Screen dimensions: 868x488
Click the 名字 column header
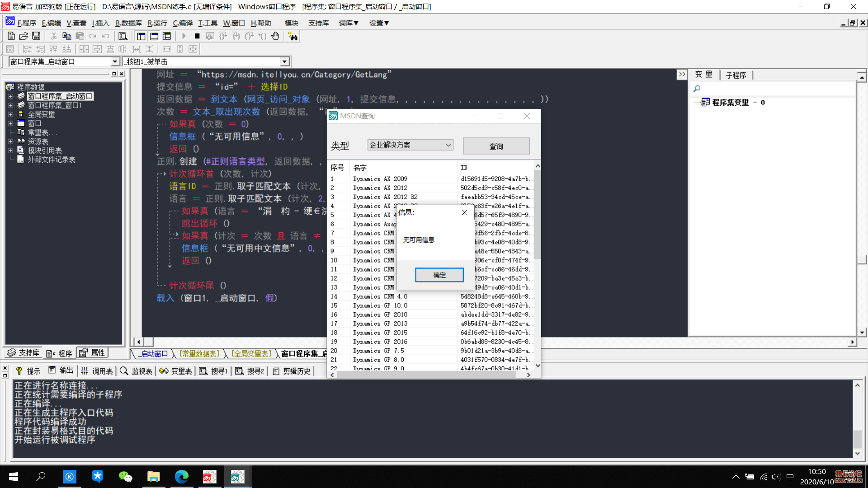coord(404,168)
